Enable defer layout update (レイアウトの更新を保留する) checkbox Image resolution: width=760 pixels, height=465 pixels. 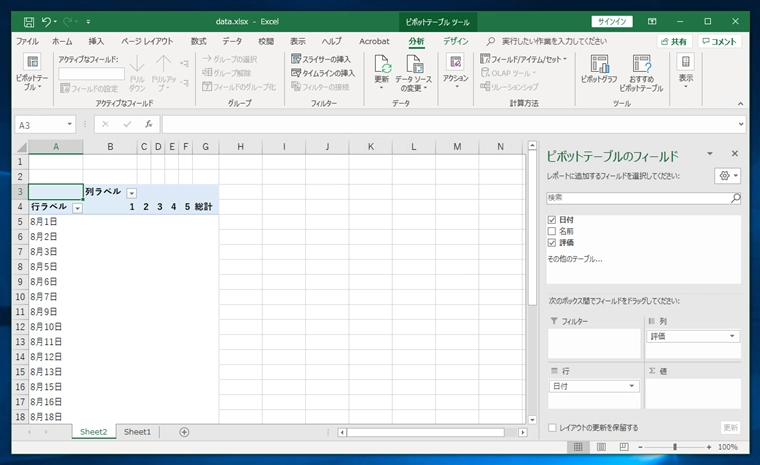553,428
